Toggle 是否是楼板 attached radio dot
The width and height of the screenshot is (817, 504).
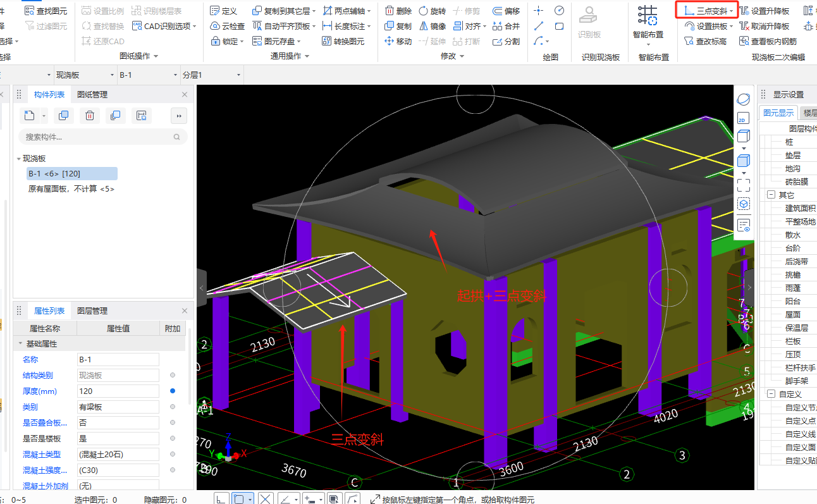click(x=173, y=438)
